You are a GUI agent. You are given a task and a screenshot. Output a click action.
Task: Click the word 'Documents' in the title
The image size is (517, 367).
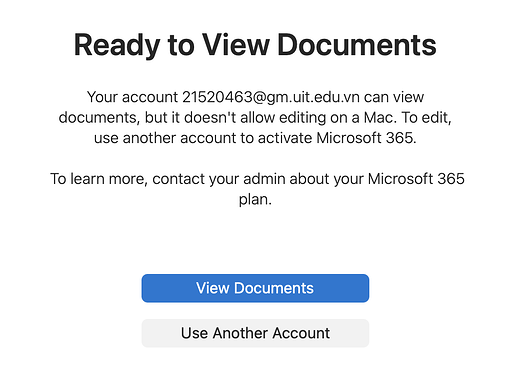click(357, 45)
